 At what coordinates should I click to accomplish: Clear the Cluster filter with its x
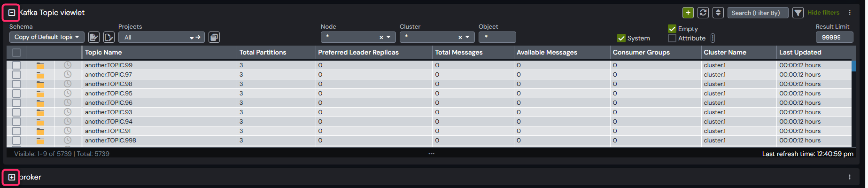point(460,37)
